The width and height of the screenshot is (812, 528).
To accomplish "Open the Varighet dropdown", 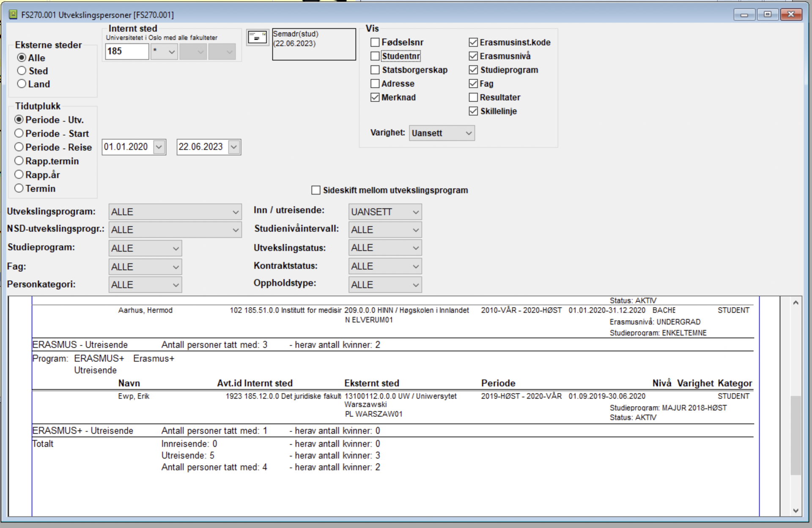I will tap(442, 133).
